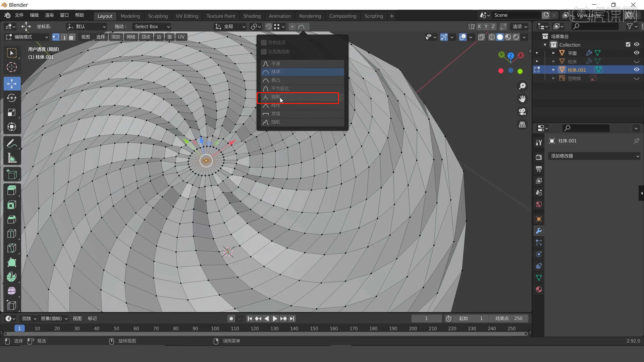
Task: Check the 从视角投影 option
Action: point(264,52)
